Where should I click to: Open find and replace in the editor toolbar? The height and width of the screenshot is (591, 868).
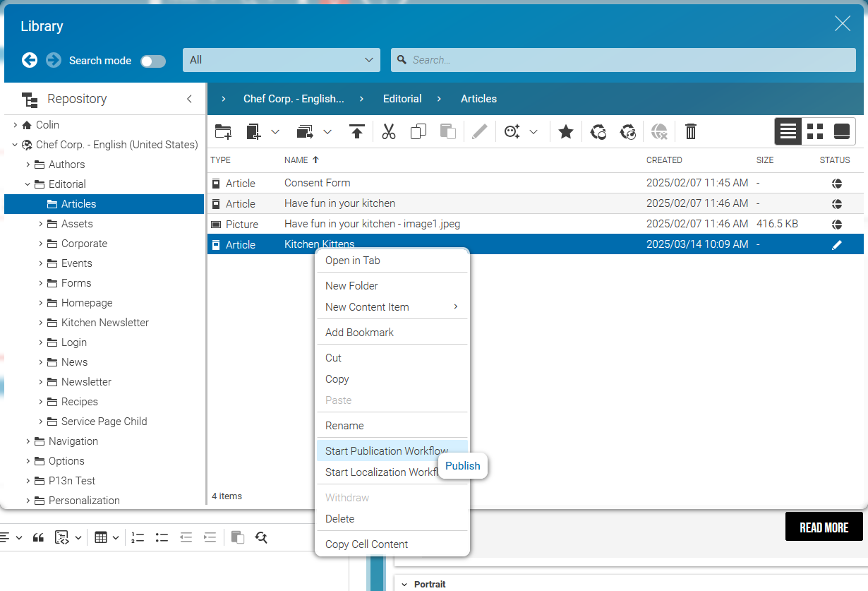pos(261,537)
